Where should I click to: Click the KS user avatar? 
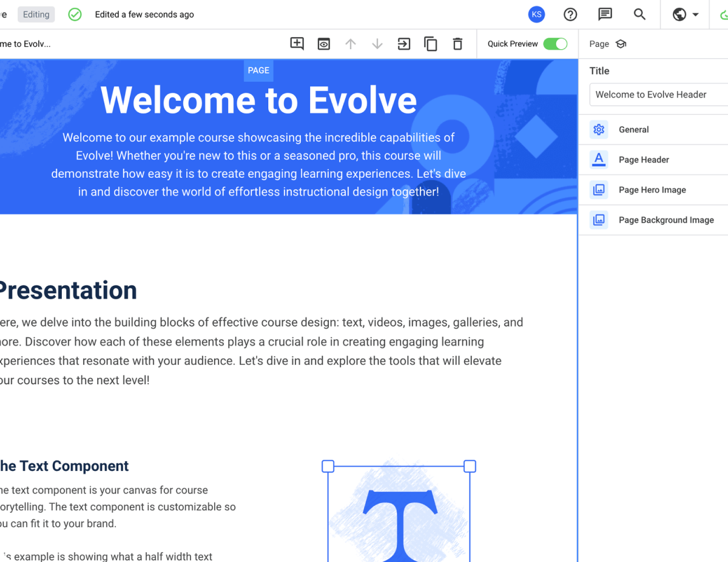536,14
